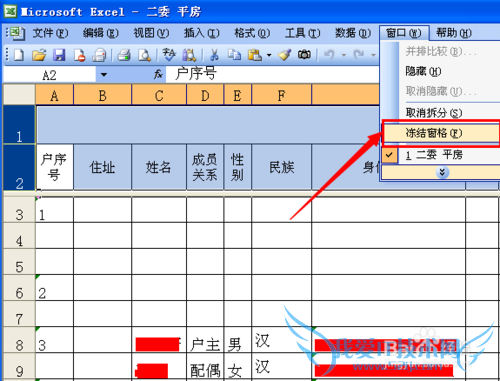Screen dimensions: 500x381
Task: Click the 民族 header cell
Action: click(x=282, y=167)
